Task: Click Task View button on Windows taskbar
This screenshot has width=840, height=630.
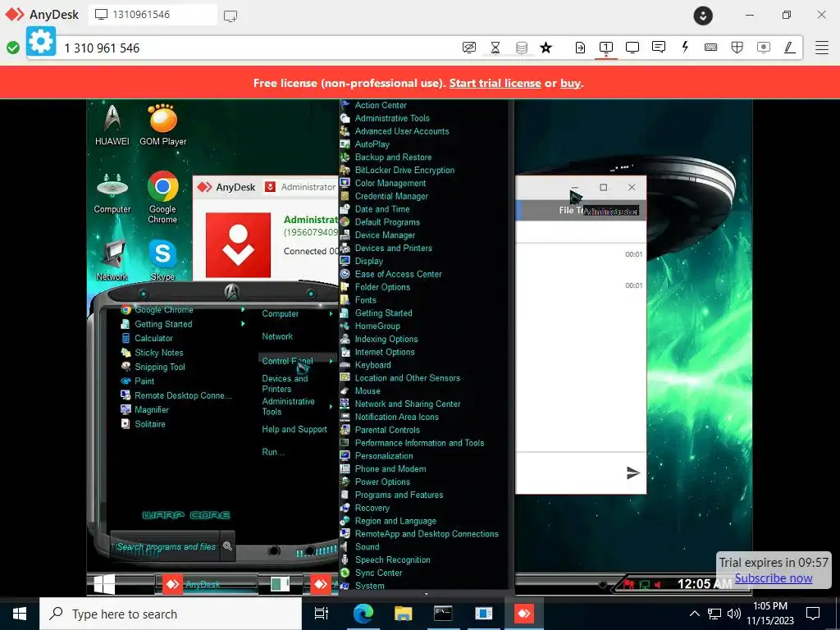Action: tap(321, 614)
